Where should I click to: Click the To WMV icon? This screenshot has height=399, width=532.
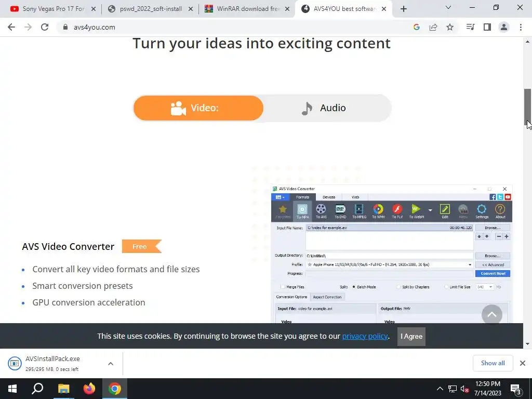point(378,211)
